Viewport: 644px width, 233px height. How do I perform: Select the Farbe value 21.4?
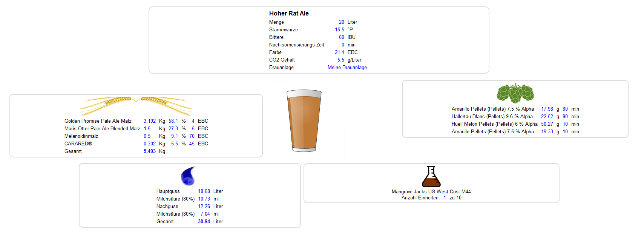click(339, 52)
